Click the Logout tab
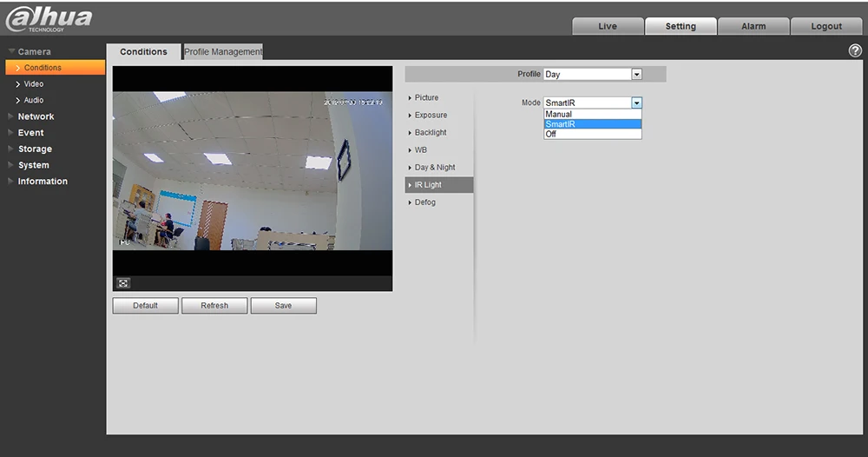The height and width of the screenshot is (457, 868). pyautogui.click(x=826, y=26)
